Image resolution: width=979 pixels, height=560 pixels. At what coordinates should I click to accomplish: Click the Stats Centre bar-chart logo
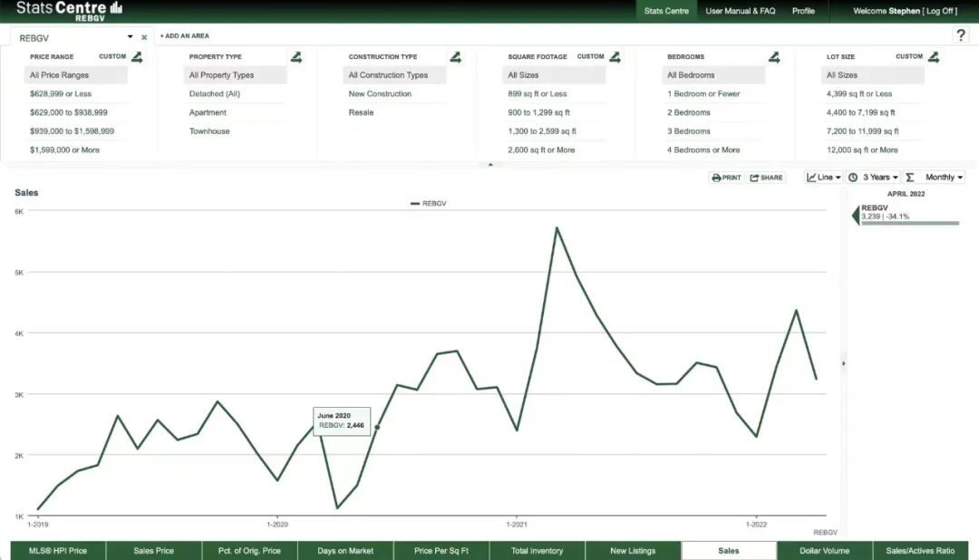pyautogui.click(x=116, y=7)
